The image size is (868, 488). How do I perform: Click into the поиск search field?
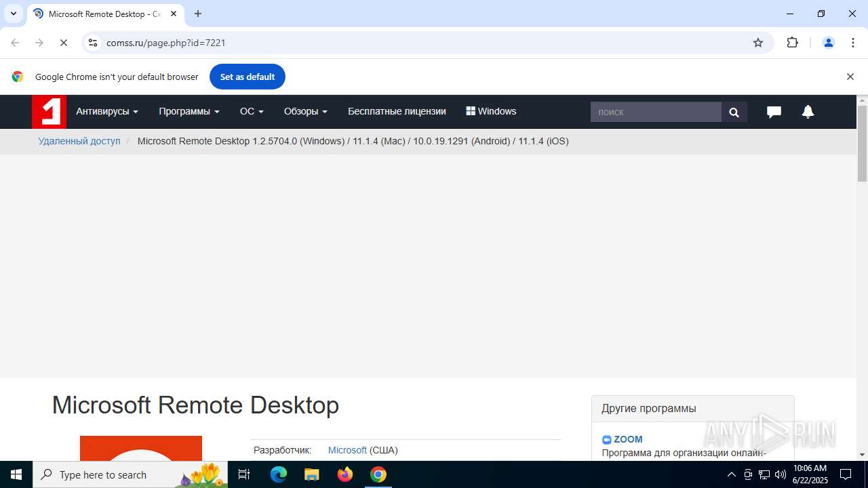click(656, 112)
